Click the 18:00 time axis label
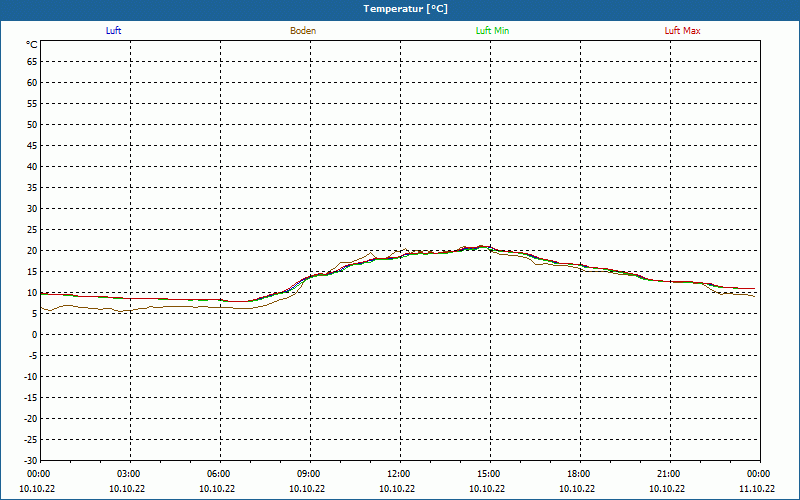The image size is (800, 500). pyautogui.click(x=578, y=474)
